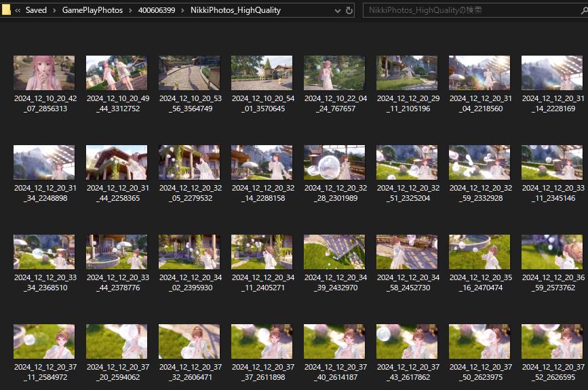Viewport: 588px width, 390px height.
Task: Select thumbnail 2024_12_12_20_32_59_2332928
Action: [479, 162]
